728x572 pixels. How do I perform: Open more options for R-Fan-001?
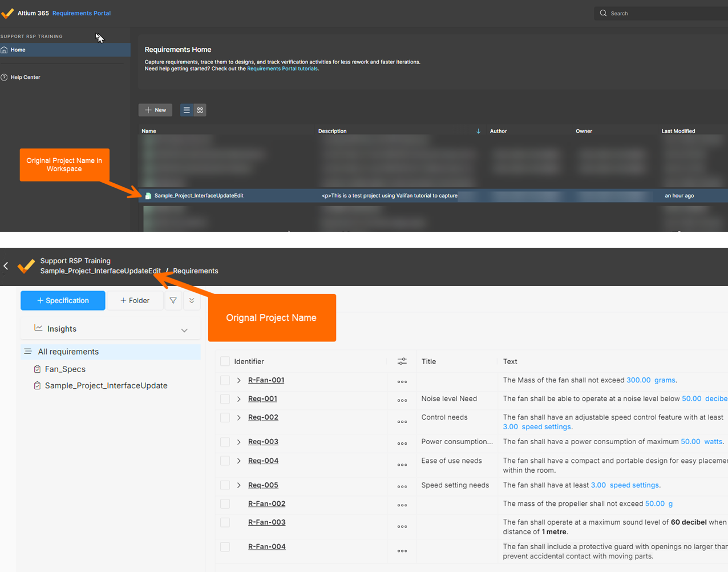pyautogui.click(x=402, y=381)
